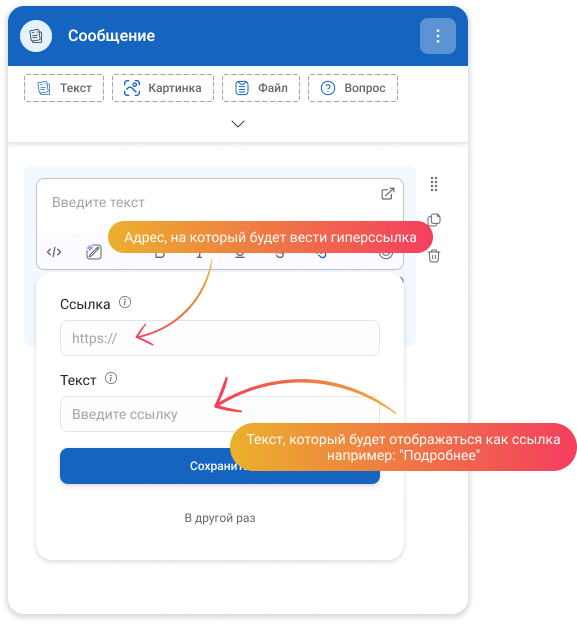Open text editor in external window icon
This screenshot has width=577, height=624.
click(x=388, y=194)
